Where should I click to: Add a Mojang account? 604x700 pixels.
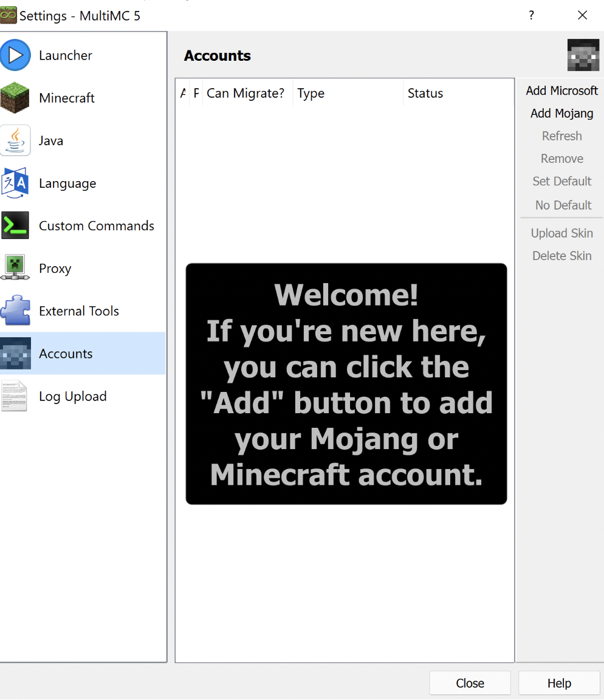tap(561, 114)
